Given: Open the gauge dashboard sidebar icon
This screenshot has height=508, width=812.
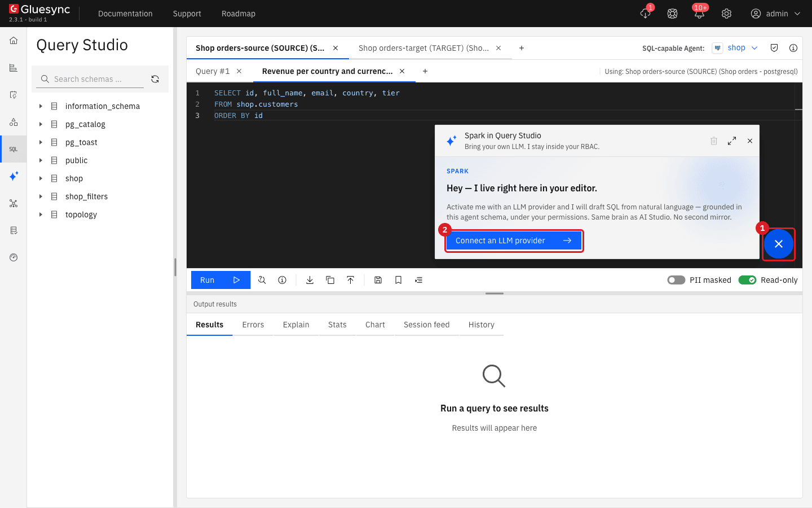Looking at the screenshot, I should (x=14, y=257).
